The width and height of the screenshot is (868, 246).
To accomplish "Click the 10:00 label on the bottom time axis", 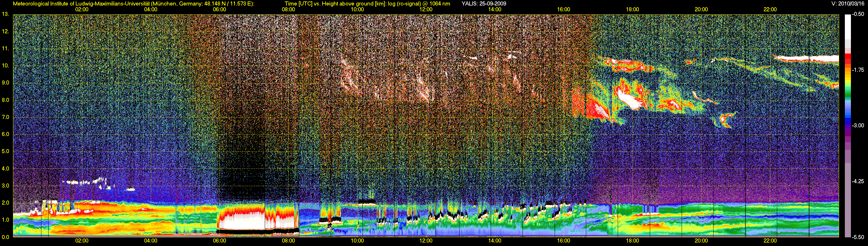I will (357, 241).
